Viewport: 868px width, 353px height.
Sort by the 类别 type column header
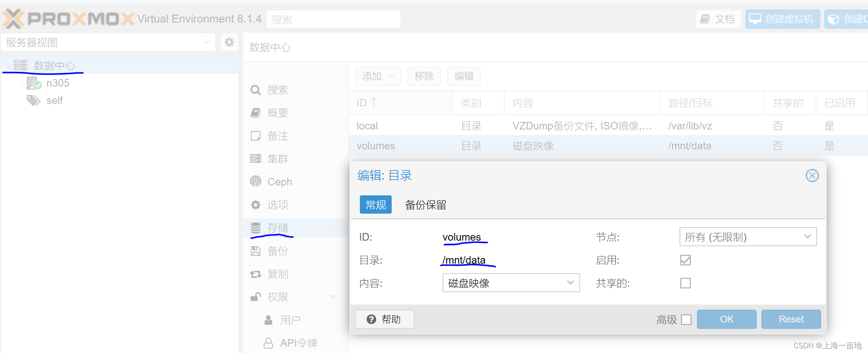point(478,103)
